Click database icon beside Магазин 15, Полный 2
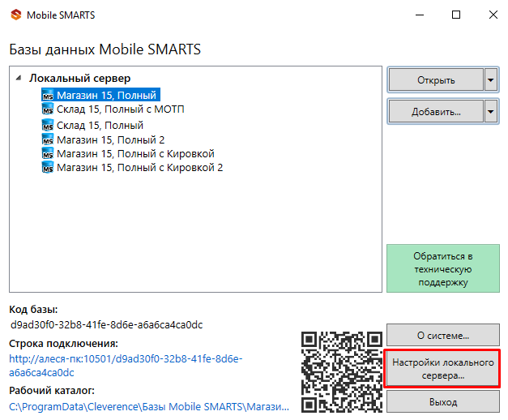This screenshot has height=420, width=508. click(x=48, y=139)
